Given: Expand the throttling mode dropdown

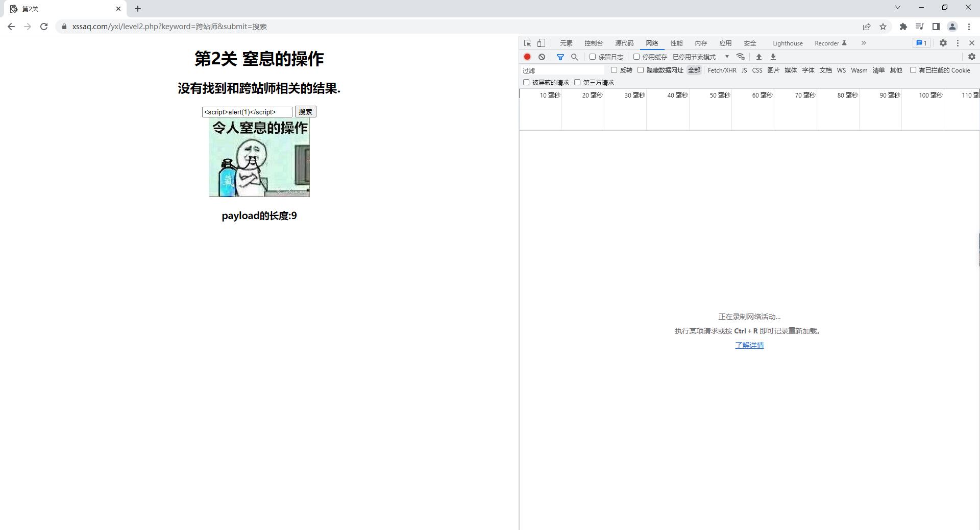Looking at the screenshot, I should coord(701,57).
